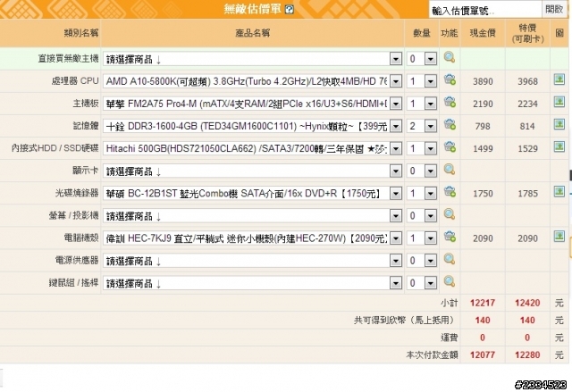
Task: Click the help icon beside the 無敵估價單 title
Action: [290, 10]
